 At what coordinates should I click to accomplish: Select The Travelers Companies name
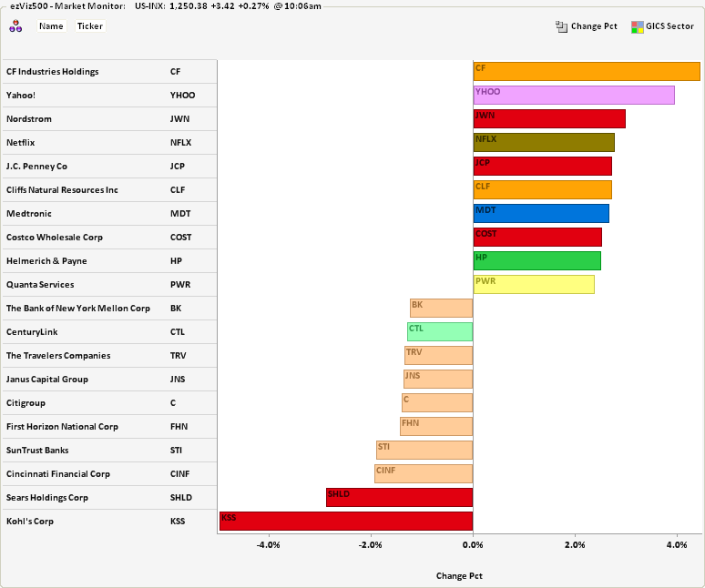pos(58,355)
